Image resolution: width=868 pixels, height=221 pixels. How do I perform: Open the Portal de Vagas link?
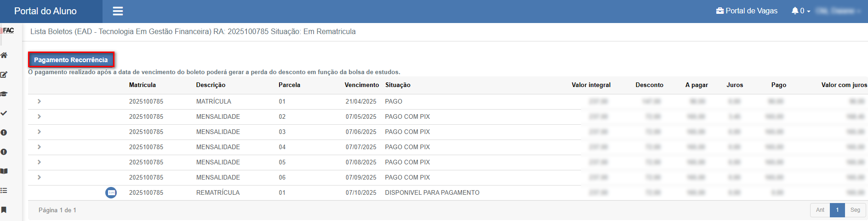click(747, 11)
